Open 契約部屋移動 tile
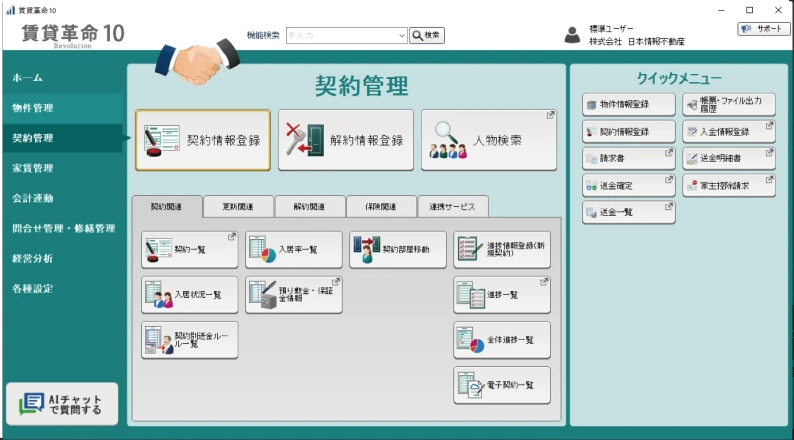This screenshot has width=794, height=440. (x=398, y=250)
